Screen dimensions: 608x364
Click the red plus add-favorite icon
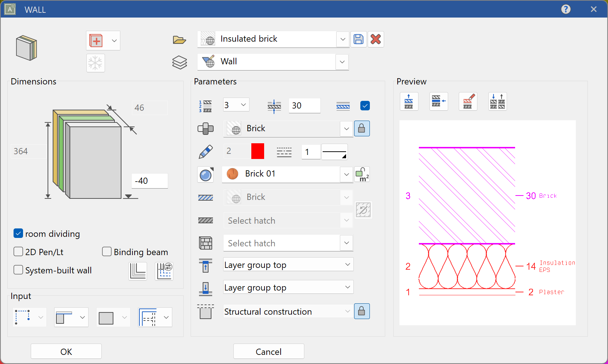click(x=96, y=41)
